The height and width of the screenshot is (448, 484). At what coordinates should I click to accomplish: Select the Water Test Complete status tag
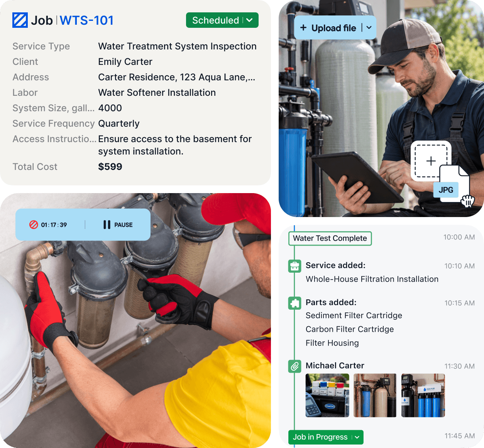(x=330, y=238)
